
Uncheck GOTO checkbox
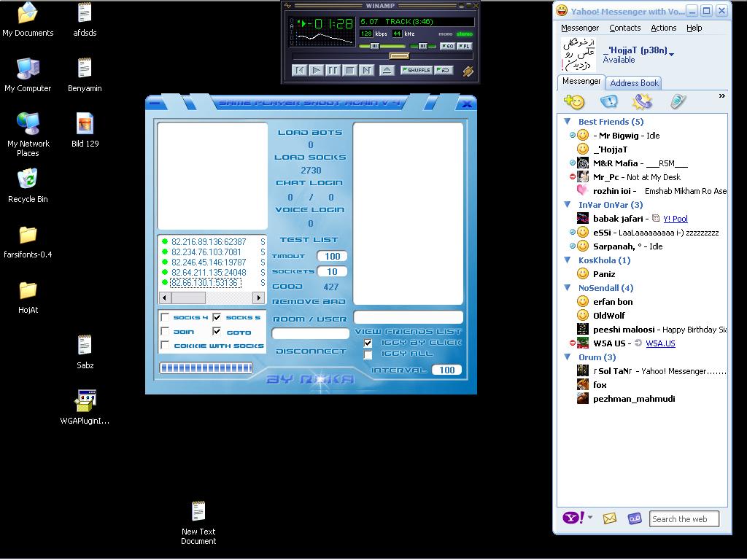click(x=217, y=331)
